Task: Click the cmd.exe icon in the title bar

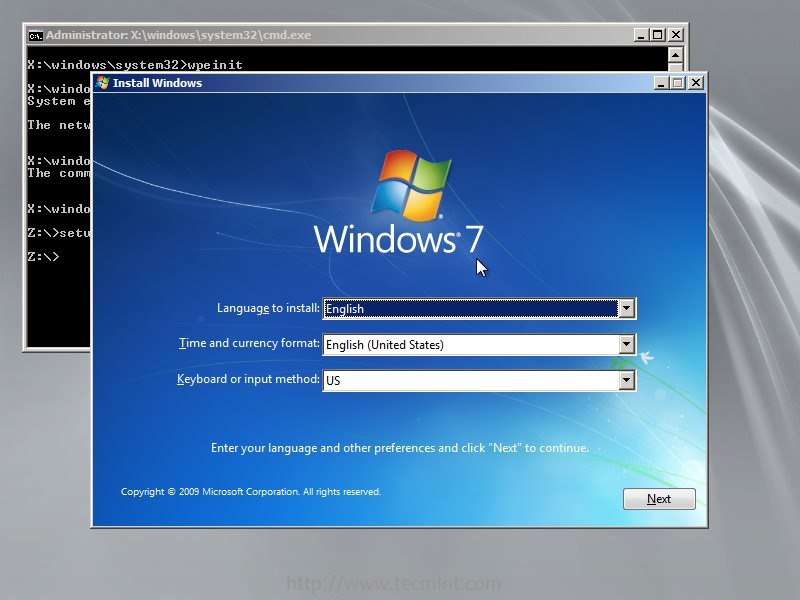Action: (35, 35)
